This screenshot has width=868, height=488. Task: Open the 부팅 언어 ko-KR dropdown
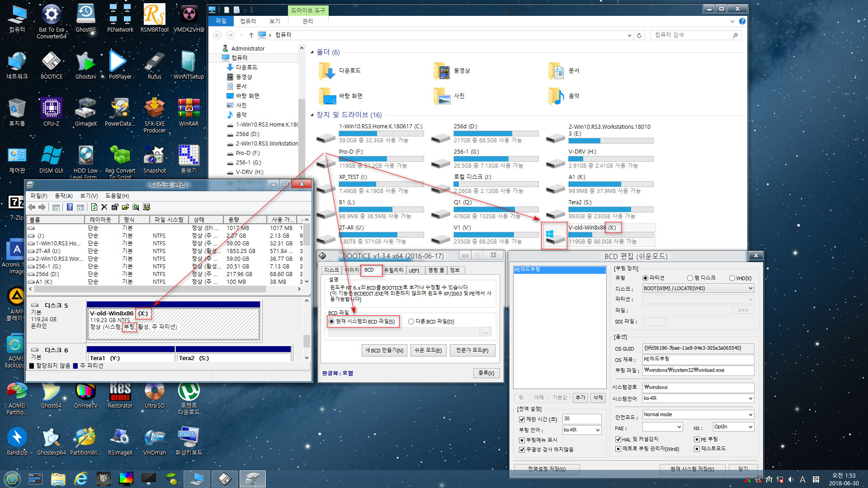[582, 430]
